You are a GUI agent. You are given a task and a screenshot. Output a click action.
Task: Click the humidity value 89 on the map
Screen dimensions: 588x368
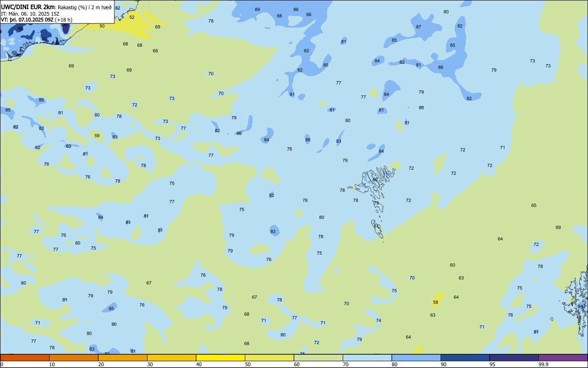[x=257, y=9]
